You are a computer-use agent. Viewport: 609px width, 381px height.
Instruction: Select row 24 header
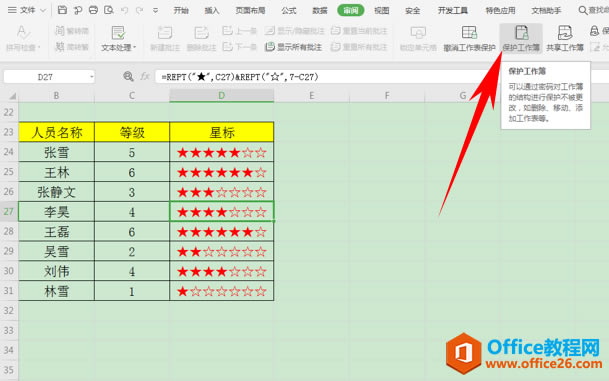coord(9,152)
